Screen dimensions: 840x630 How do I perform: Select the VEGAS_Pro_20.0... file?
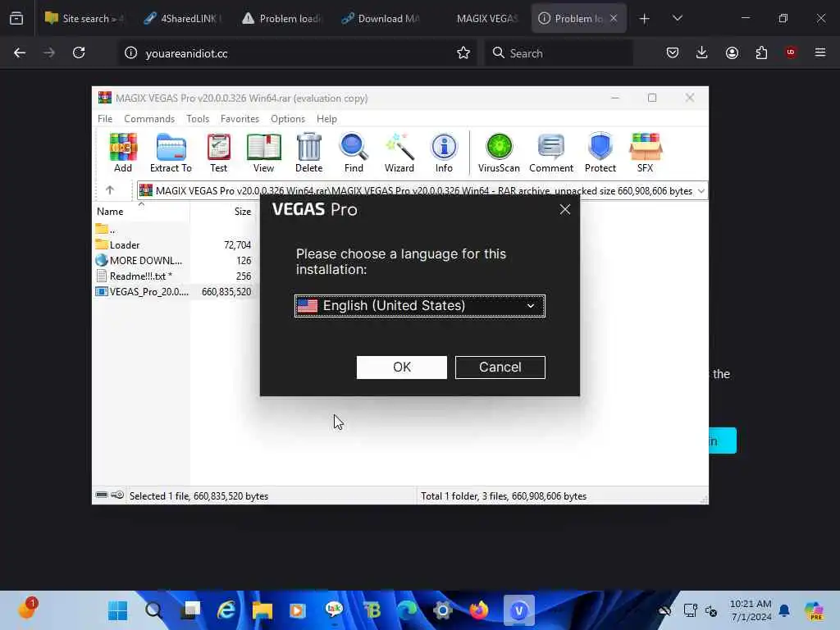tap(173, 291)
